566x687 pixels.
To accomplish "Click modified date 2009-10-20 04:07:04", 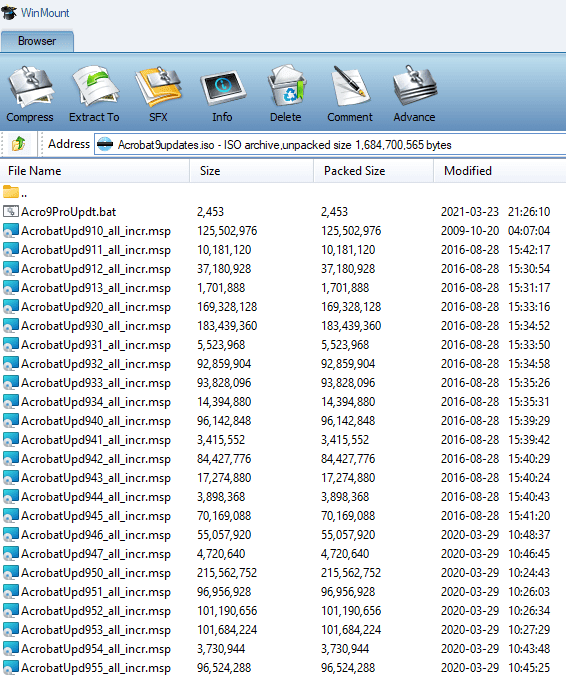I will (495, 231).
